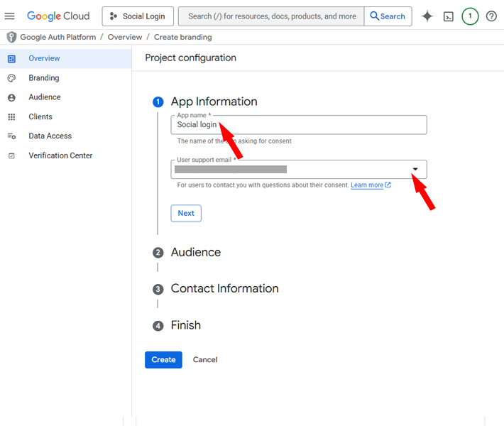Open the Social Login project picker

[x=138, y=16]
